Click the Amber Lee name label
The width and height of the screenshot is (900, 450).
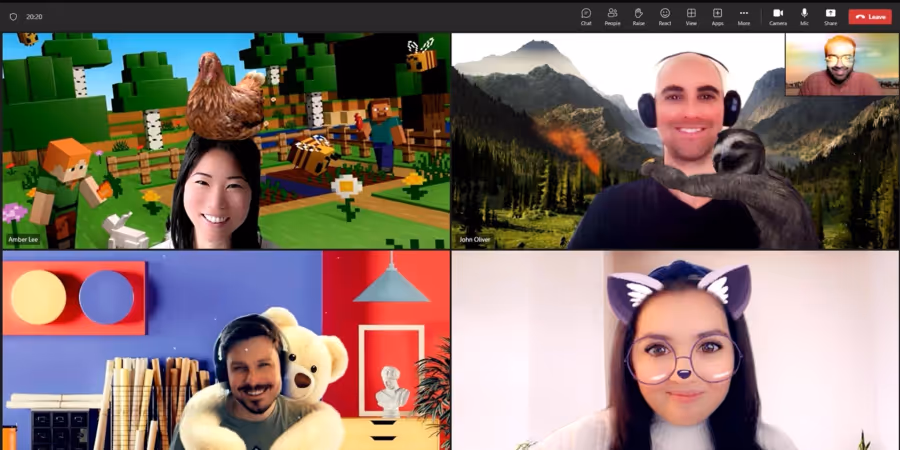(x=24, y=239)
